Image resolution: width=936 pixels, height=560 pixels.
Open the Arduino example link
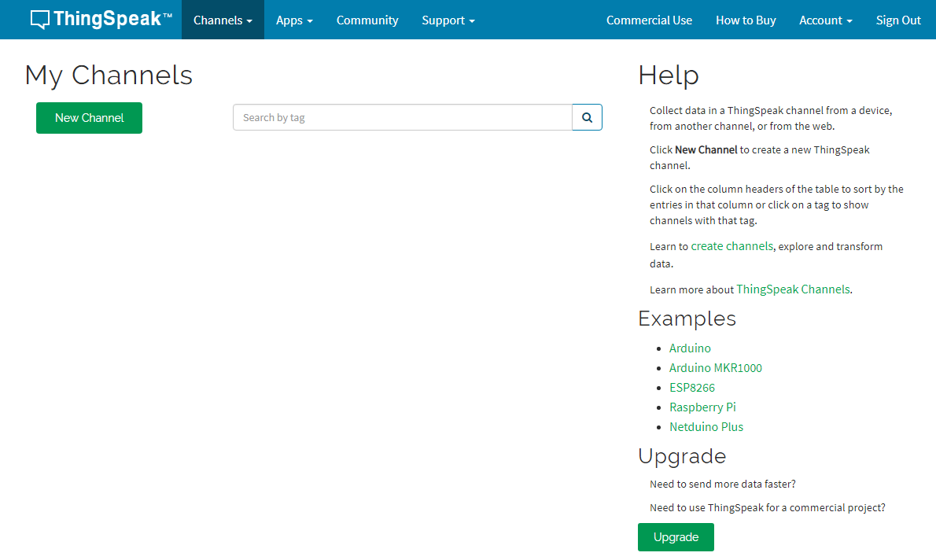(690, 348)
